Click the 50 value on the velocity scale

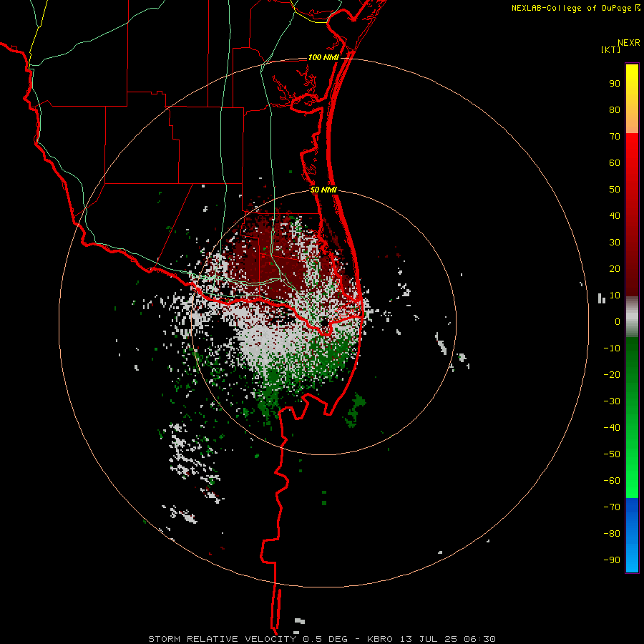tap(615, 190)
